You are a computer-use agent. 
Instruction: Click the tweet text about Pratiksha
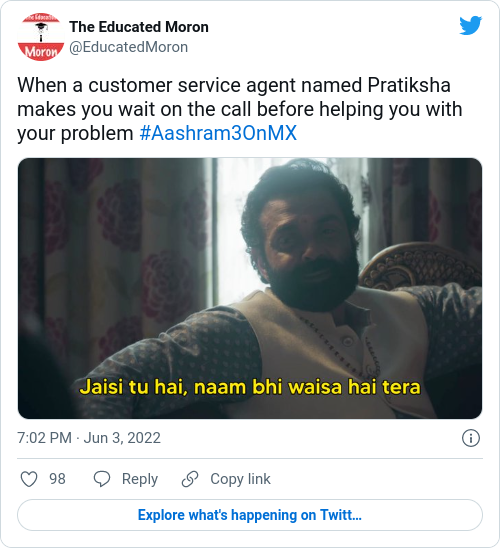240,109
